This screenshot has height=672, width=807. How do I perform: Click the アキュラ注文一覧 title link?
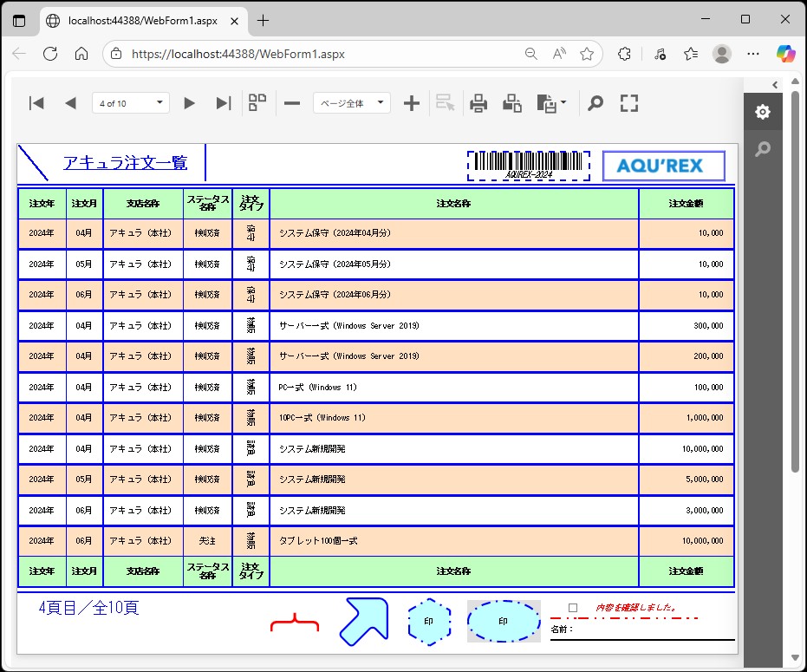125,163
